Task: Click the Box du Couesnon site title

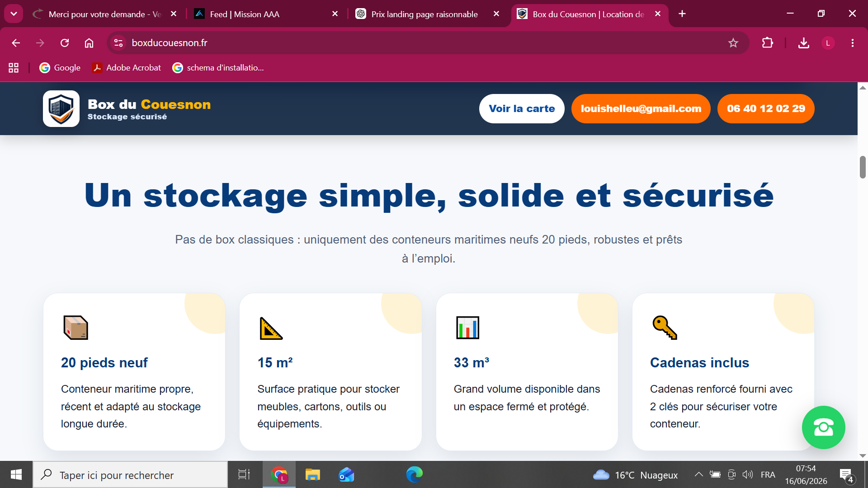Action: (149, 104)
